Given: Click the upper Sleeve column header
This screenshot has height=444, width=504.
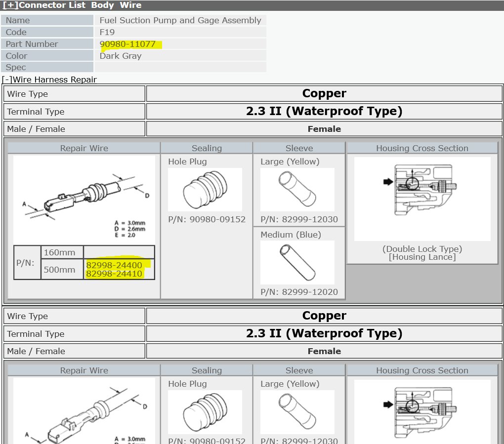Looking at the screenshot, I should click(299, 148).
